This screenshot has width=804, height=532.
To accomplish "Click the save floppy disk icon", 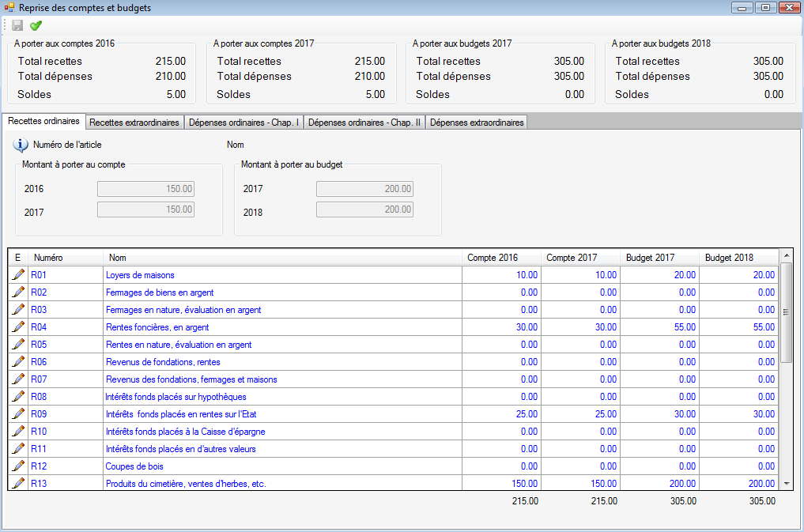I will [17, 25].
